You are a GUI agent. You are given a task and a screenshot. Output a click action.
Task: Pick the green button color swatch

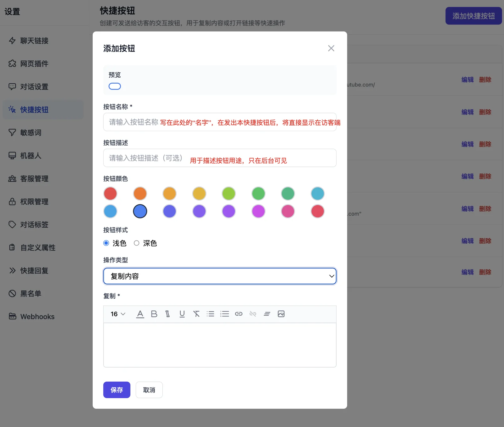point(258,193)
